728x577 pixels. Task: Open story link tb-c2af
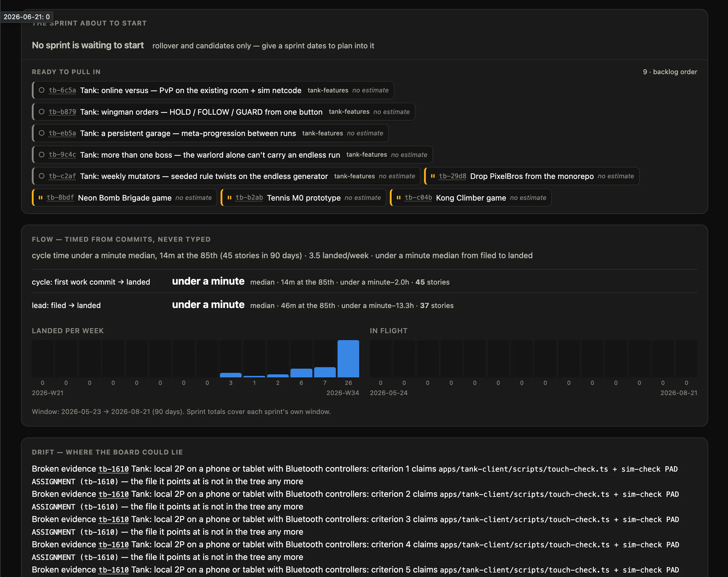pyautogui.click(x=62, y=176)
